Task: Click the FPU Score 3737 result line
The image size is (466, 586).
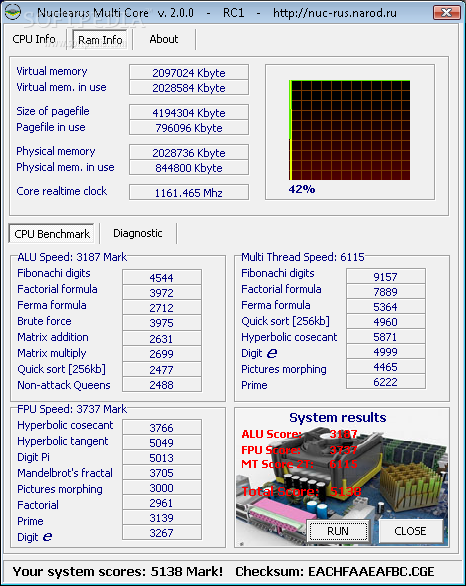Action: click(x=299, y=450)
